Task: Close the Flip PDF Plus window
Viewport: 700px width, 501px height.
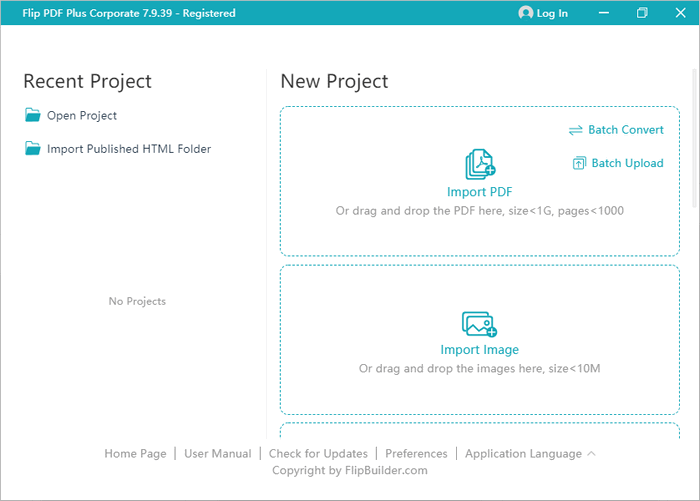Action: click(x=680, y=13)
